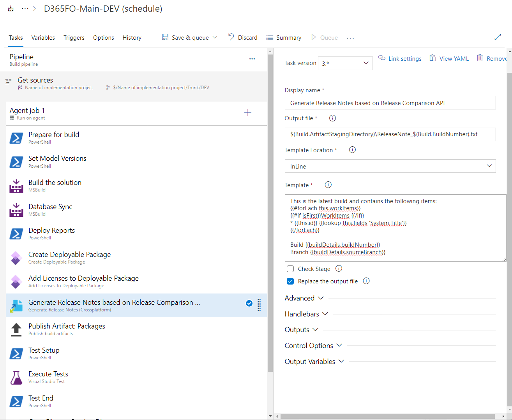Viewport: 512px width, 420px height.
Task: Toggle the enabled state of Generate Release Notes task
Action: click(x=249, y=303)
